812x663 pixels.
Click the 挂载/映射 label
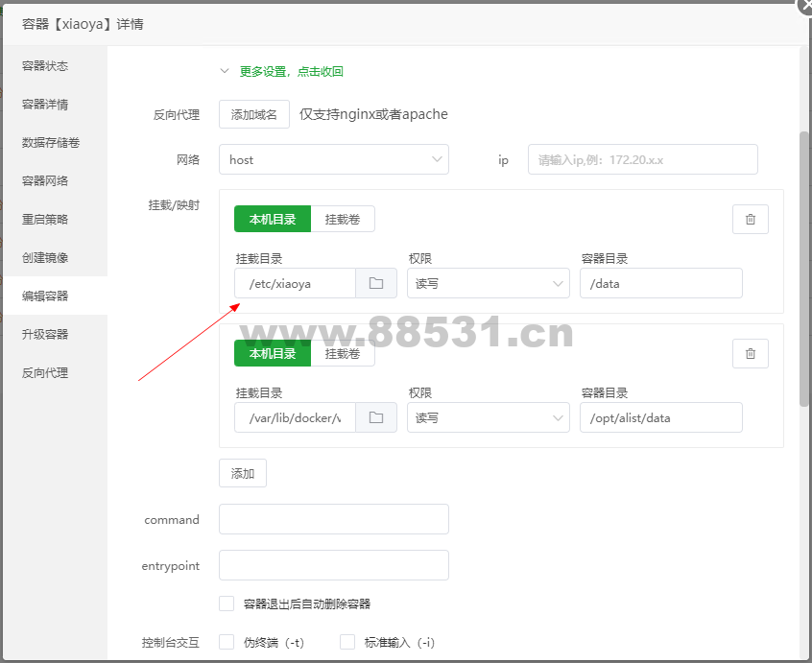174,205
